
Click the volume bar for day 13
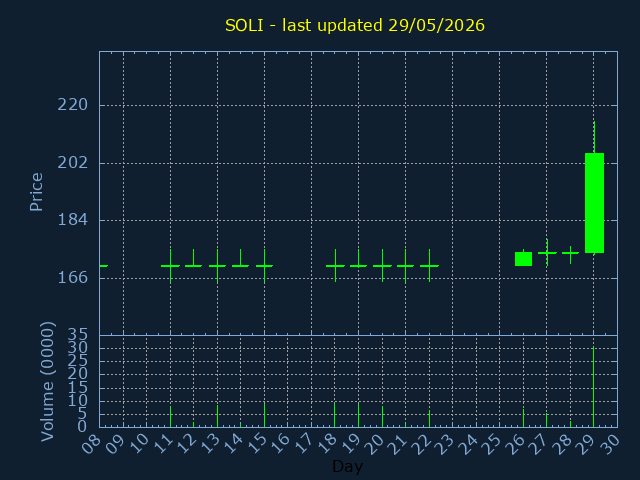click(218, 416)
